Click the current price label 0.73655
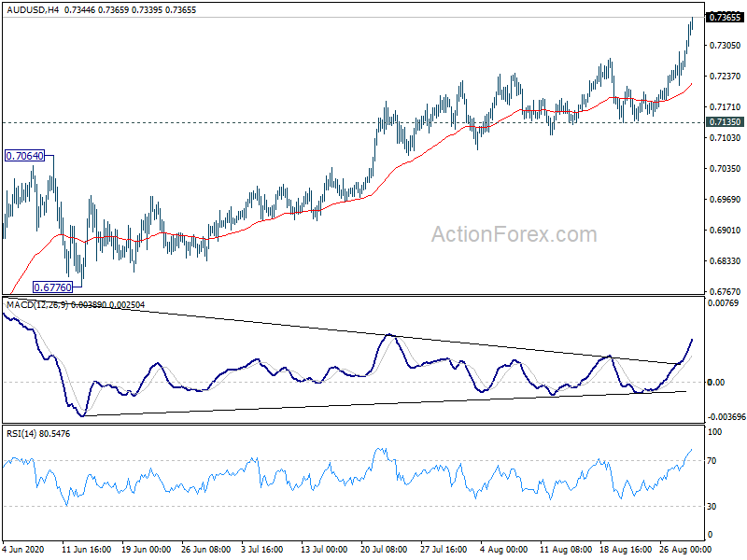747x560 pixels. [x=726, y=18]
